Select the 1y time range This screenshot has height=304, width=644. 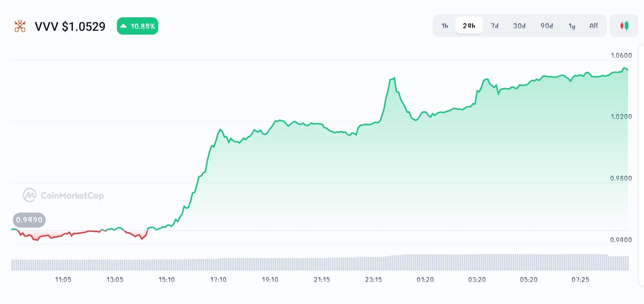[572, 26]
